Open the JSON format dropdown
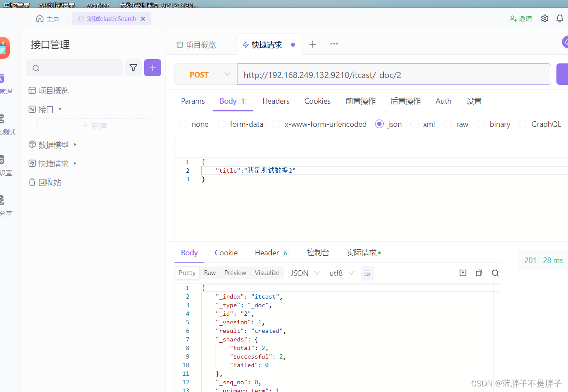Viewport: 568px width, 392px height. click(x=305, y=273)
